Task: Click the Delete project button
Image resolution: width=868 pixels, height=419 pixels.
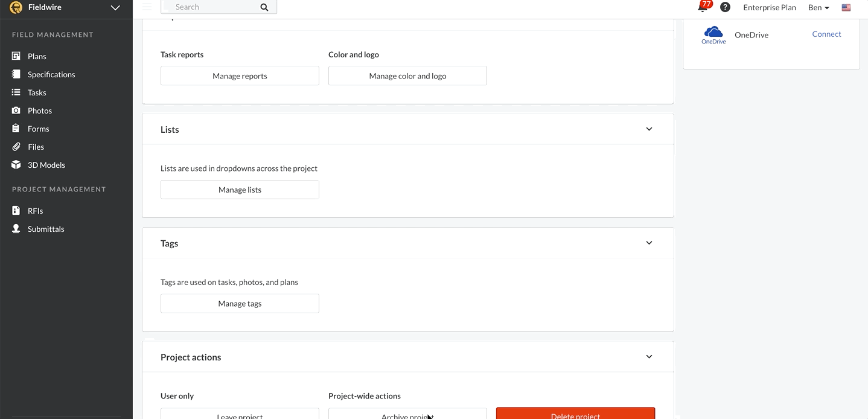Action: point(574,415)
